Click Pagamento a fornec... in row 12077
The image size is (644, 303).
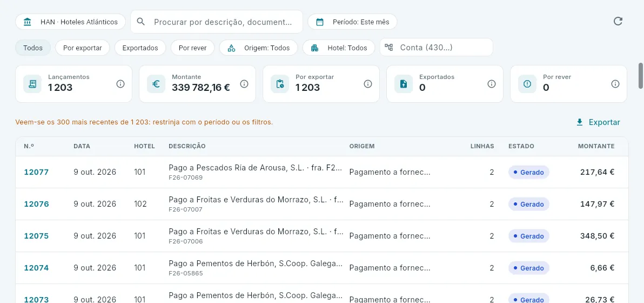pyautogui.click(x=390, y=172)
